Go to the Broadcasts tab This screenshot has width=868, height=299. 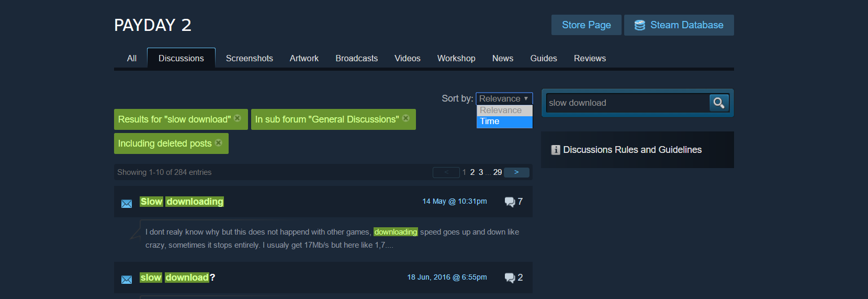(357, 58)
